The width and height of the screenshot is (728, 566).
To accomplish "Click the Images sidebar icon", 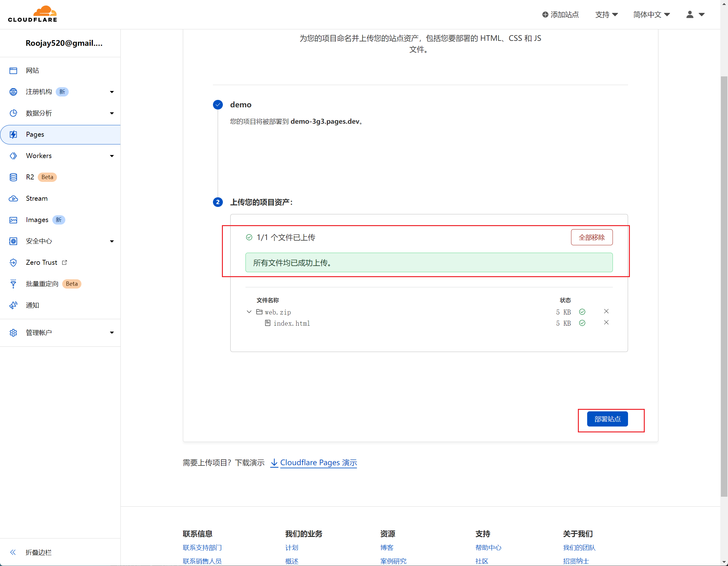I will coord(13,220).
